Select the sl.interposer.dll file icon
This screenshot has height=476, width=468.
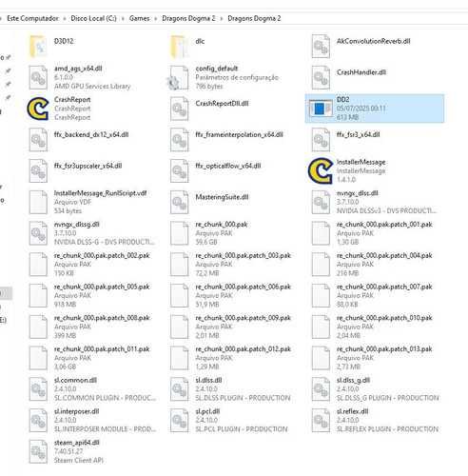pyautogui.click(x=38, y=420)
